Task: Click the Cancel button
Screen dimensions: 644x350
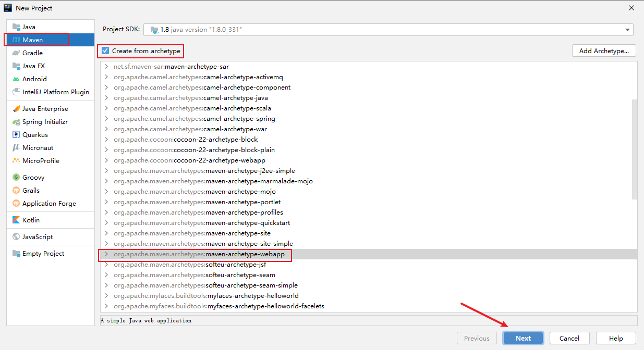Action: pos(569,338)
